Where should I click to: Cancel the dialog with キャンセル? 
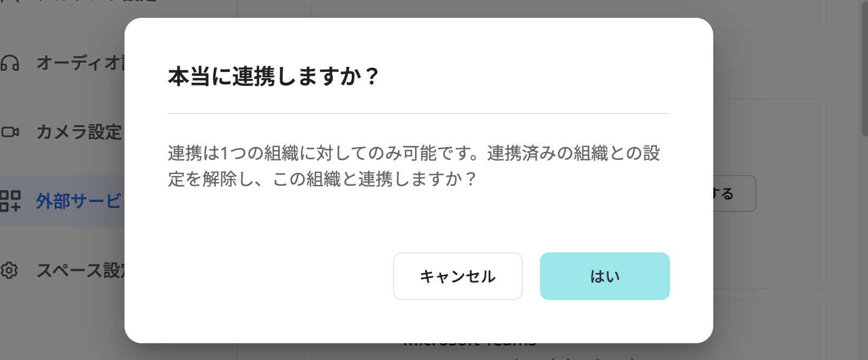tap(457, 276)
